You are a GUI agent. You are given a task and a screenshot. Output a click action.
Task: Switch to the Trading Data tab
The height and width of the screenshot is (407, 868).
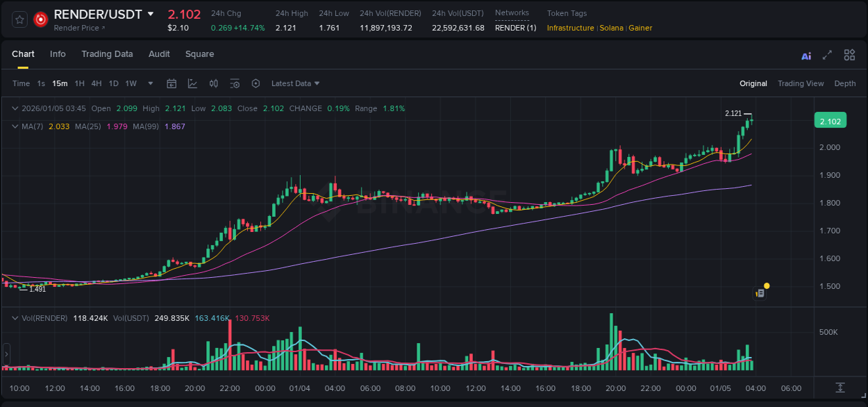click(107, 53)
